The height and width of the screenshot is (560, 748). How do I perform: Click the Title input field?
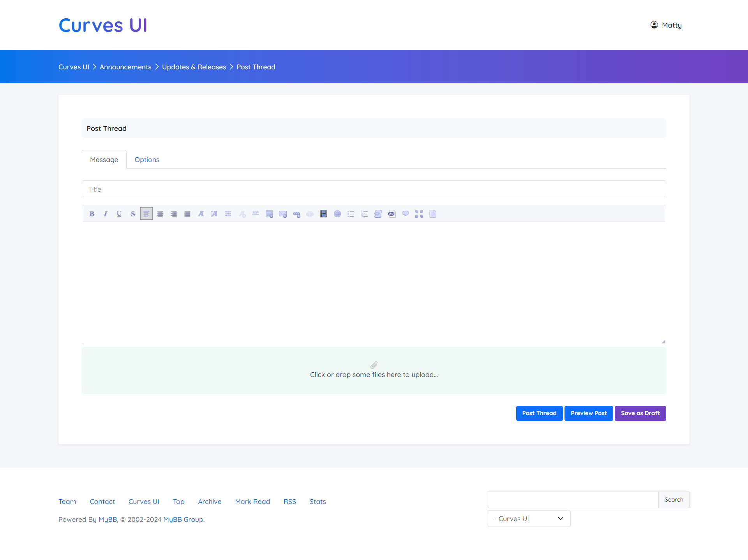(374, 189)
